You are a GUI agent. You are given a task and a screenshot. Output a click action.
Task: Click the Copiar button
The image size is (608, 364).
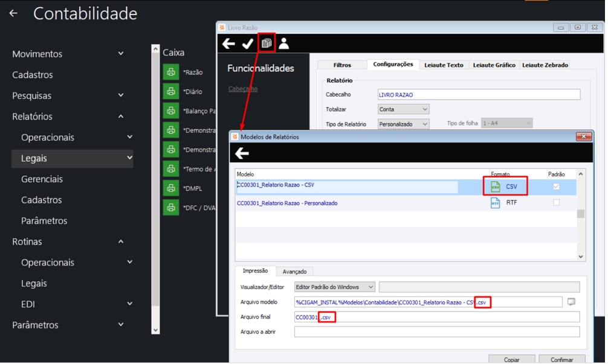click(x=511, y=360)
